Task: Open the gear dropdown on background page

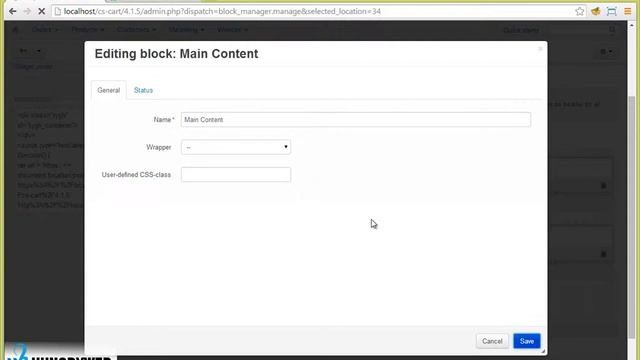Action: 606,51
